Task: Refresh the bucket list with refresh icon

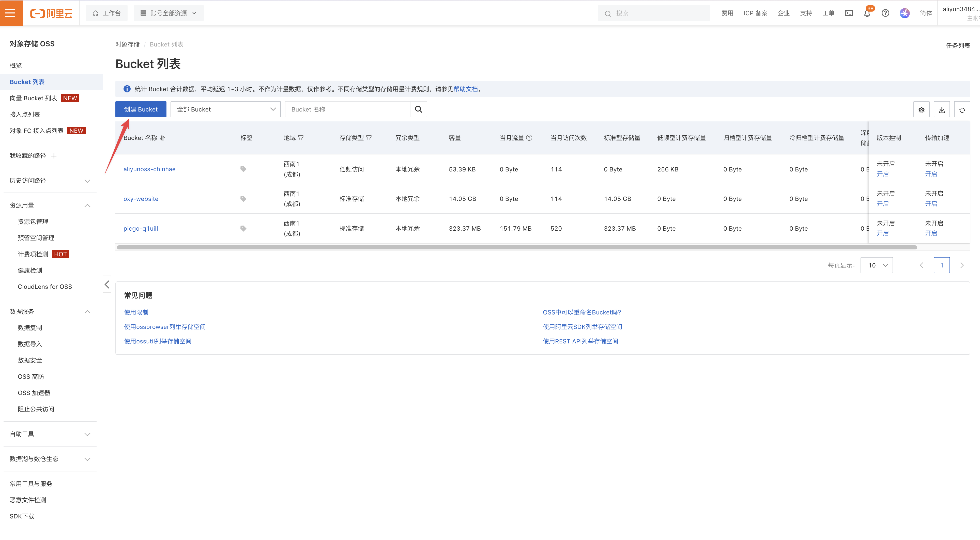Action: coord(962,109)
